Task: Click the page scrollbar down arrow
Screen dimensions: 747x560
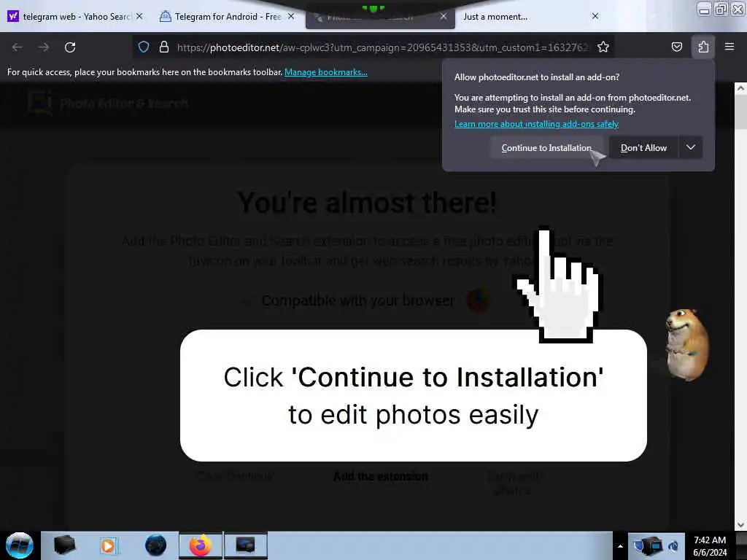Action: tap(740, 525)
